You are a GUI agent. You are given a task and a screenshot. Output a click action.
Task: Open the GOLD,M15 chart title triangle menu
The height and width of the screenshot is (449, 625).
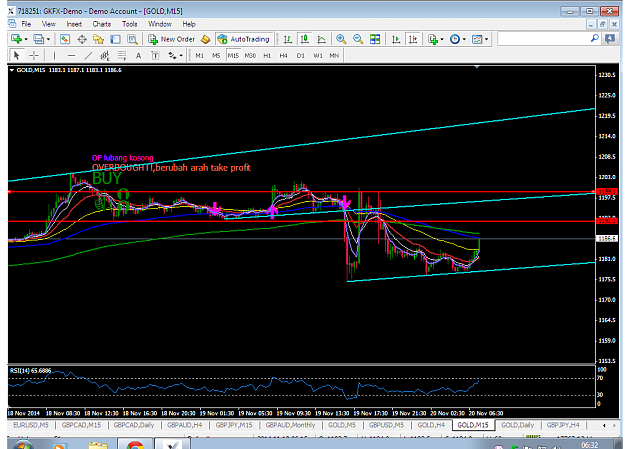click(x=12, y=70)
